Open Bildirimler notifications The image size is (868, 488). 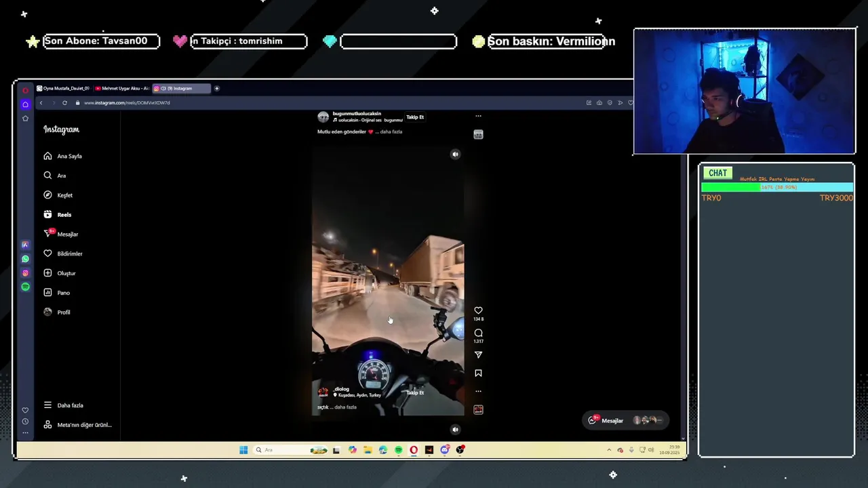62,253
